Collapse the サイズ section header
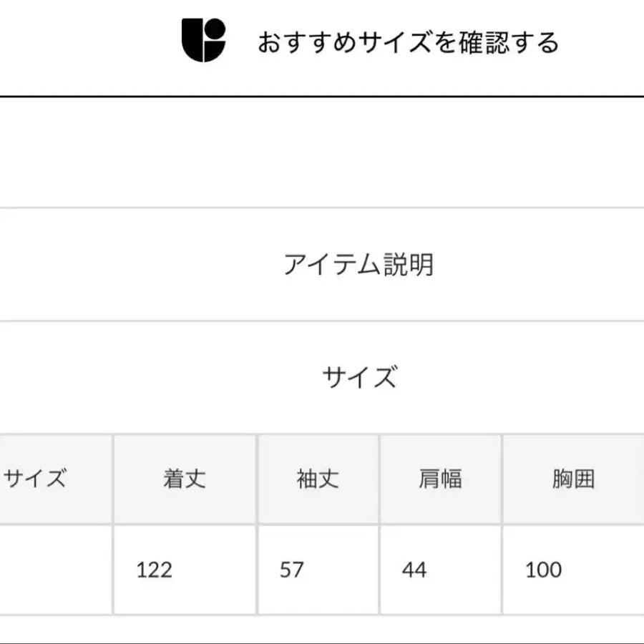 click(358, 376)
